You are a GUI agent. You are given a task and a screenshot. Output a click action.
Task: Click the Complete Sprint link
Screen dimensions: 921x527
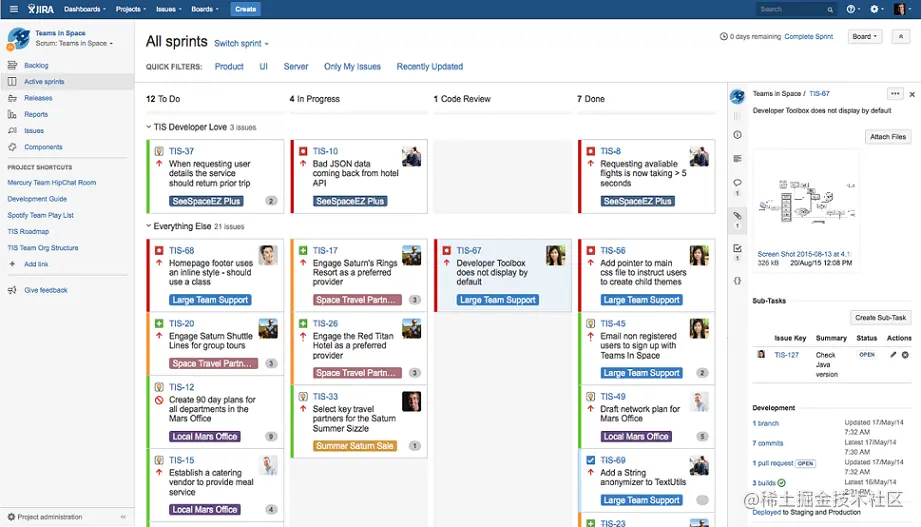tap(809, 36)
